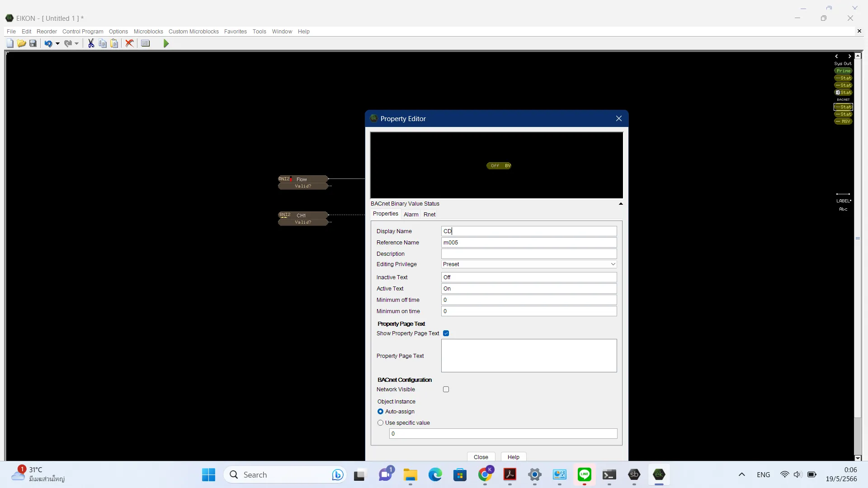Viewport: 868px width, 488px height.
Task: Click the Active Text field
Action: (529, 289)
